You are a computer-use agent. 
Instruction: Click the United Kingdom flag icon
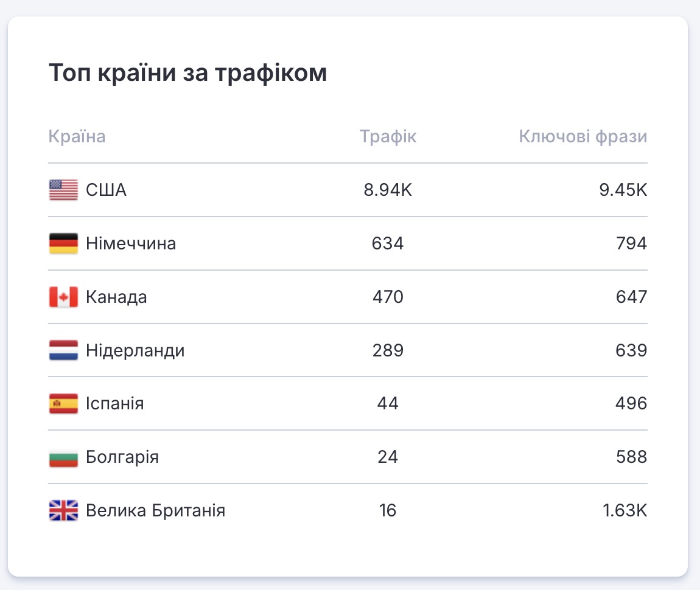pos(63,511)
